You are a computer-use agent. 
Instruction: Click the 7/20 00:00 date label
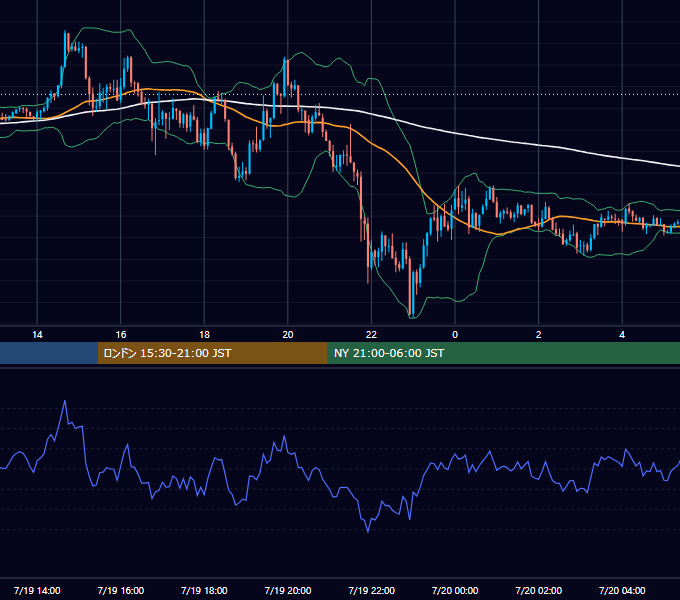[x=455, y=590]
